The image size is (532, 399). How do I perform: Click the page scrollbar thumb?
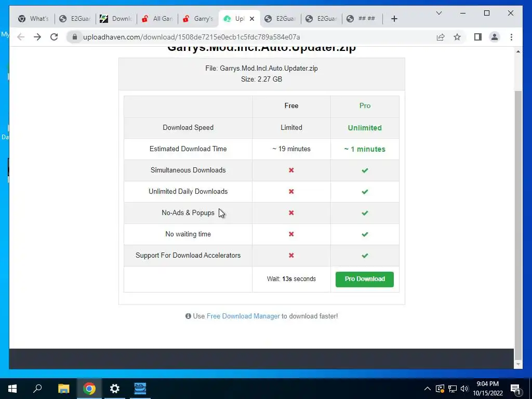(x=518, y=224)
